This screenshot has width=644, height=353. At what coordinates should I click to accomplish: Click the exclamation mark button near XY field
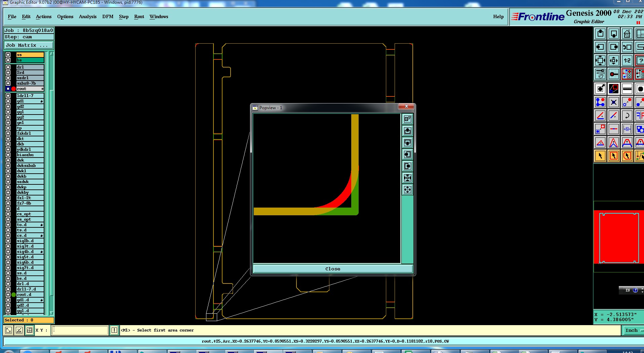tap(114, 330)
